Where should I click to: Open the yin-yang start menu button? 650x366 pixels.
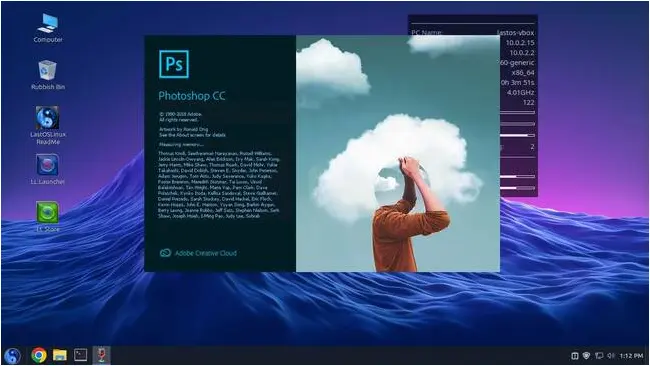point(12,355)
